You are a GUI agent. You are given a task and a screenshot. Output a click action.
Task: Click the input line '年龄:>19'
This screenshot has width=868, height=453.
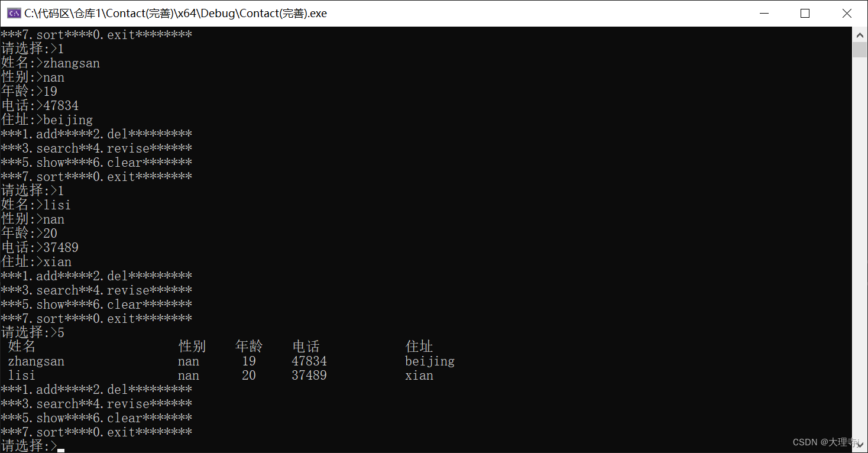click(x=29, y=92)
